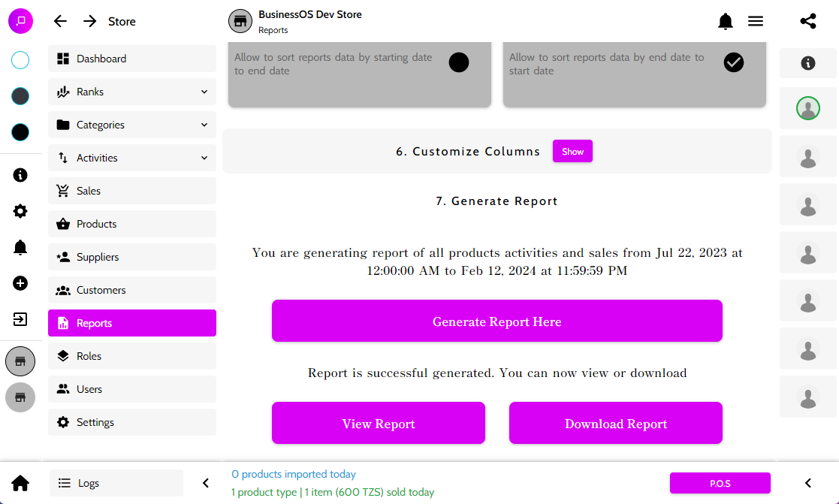Click the share icon at top right

point(808,22)
